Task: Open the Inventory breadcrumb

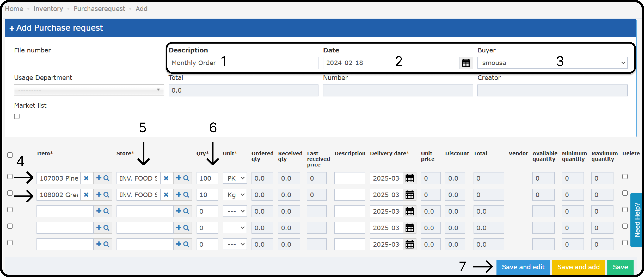Action: (x=48, y=9)
